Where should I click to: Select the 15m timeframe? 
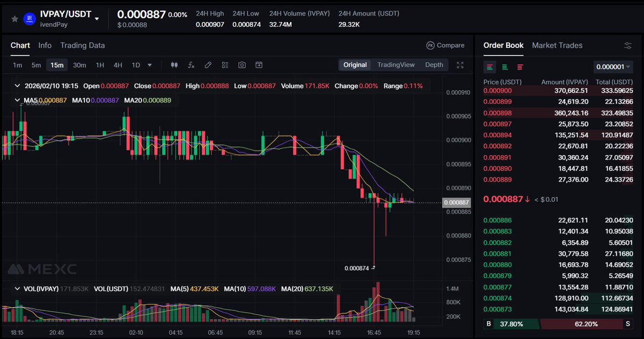click(57, 65)
